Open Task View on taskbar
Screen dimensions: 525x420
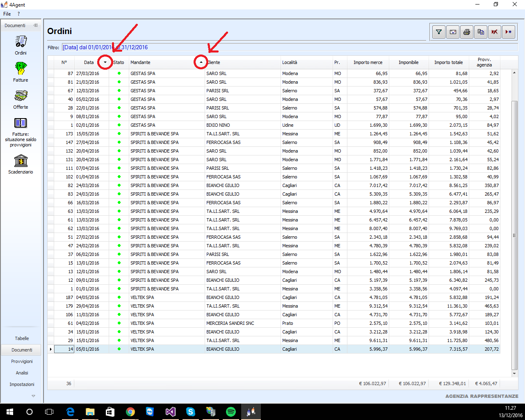[x=49, y=412]
